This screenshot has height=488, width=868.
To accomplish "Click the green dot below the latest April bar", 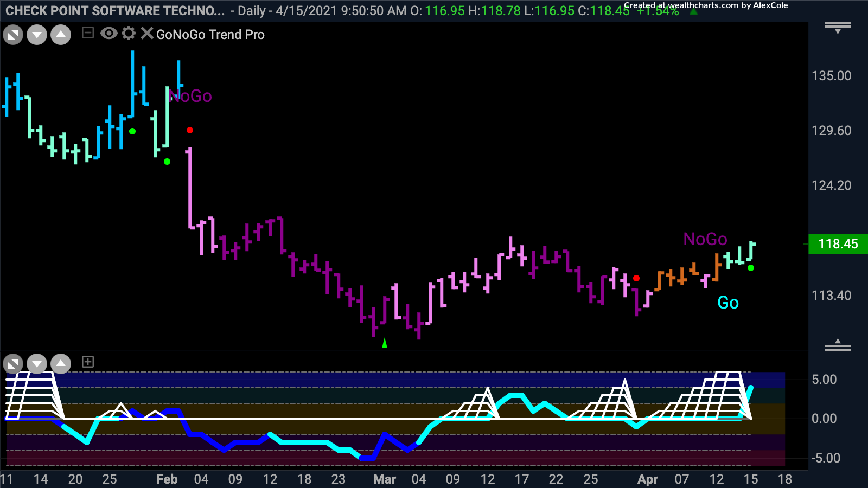I will [750, 268].
